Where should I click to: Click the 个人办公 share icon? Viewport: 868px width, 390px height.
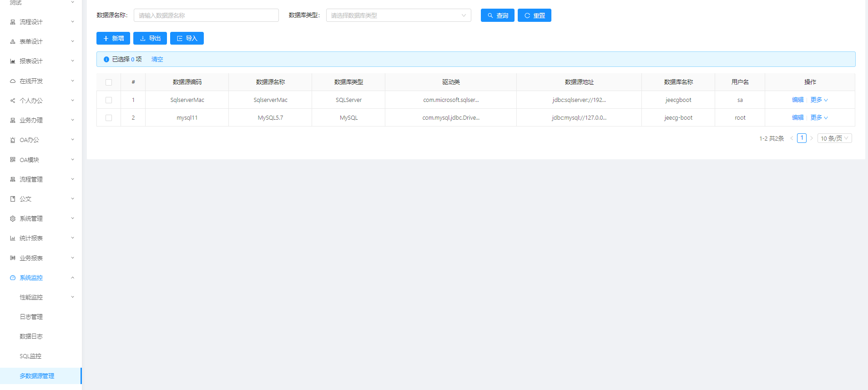(x=13, y=101)
